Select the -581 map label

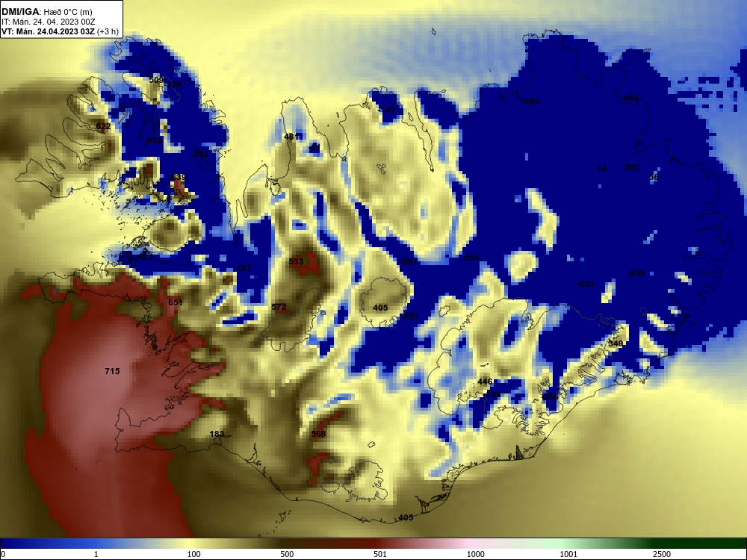click(x=631, y=167)
